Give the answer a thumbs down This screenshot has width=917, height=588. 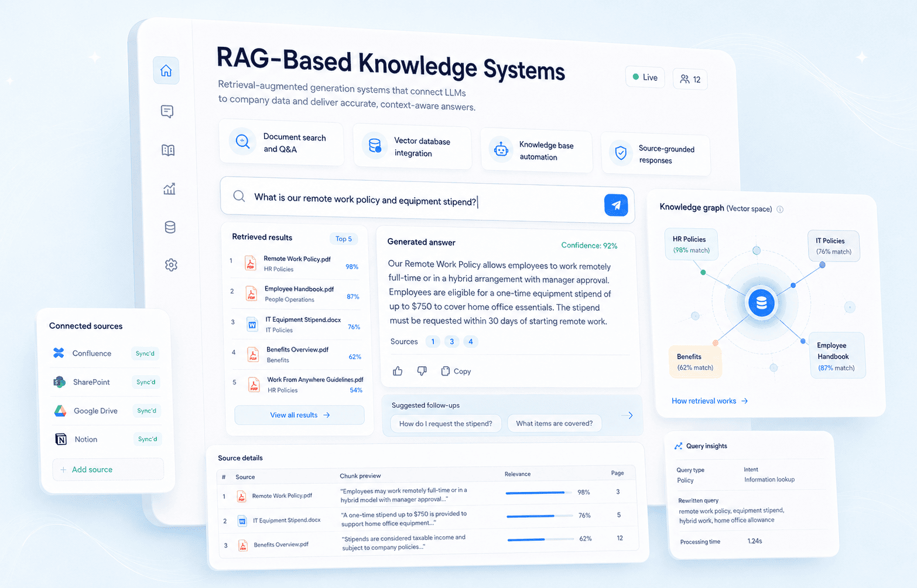(x=422, y=371)
